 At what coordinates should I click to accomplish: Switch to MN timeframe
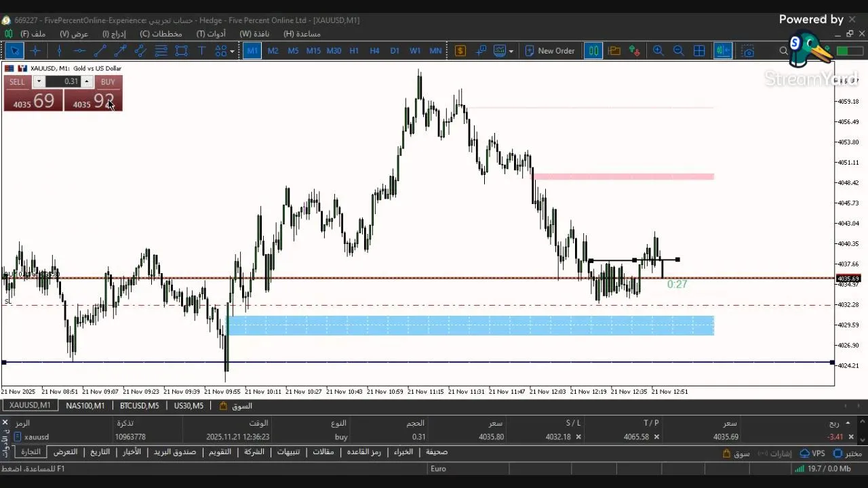pyautogui.click(x=435, y=51)
